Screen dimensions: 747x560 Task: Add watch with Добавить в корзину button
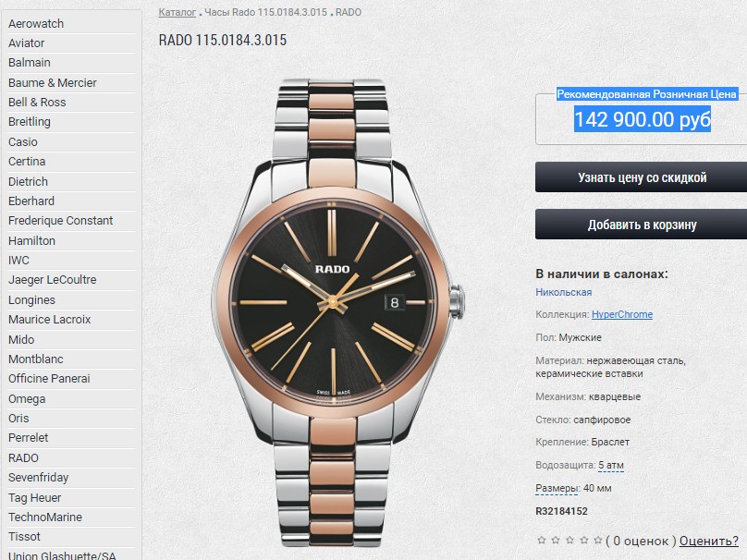pyautogui.click(x=642, y=225)
